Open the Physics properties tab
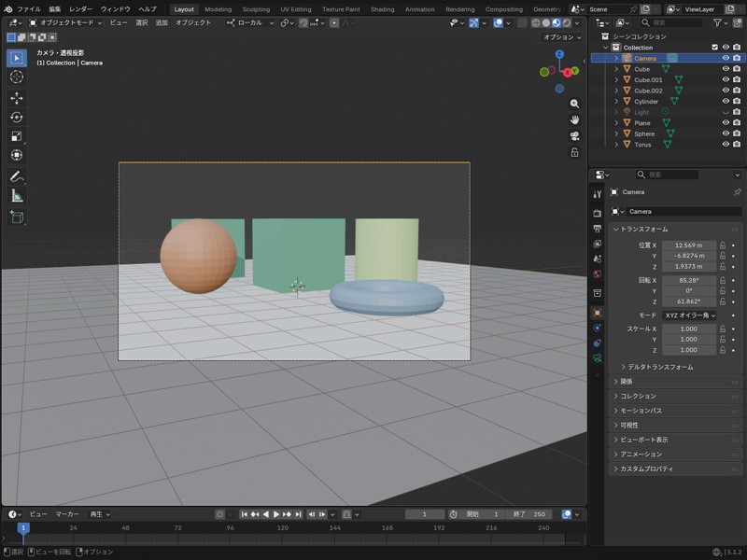The image size is (747, 560). (x=597, y=329)
